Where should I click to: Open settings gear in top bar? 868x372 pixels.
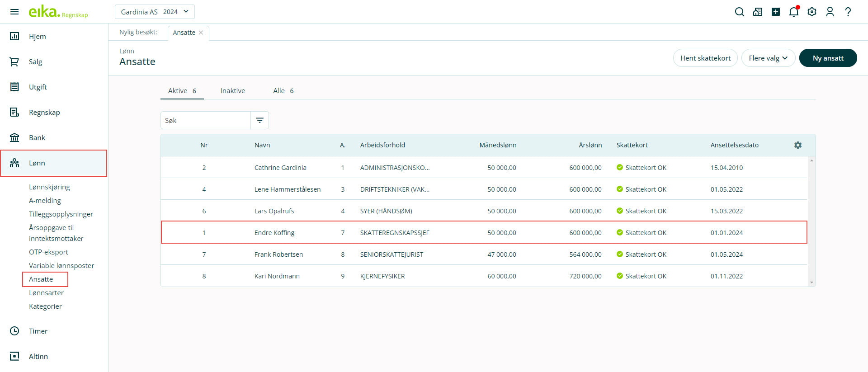(812, 12)
